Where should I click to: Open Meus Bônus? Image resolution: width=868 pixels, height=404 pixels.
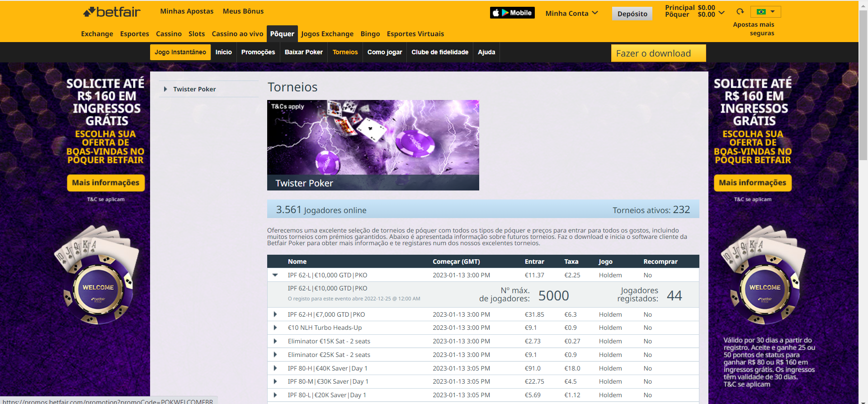tap(243, 11)
